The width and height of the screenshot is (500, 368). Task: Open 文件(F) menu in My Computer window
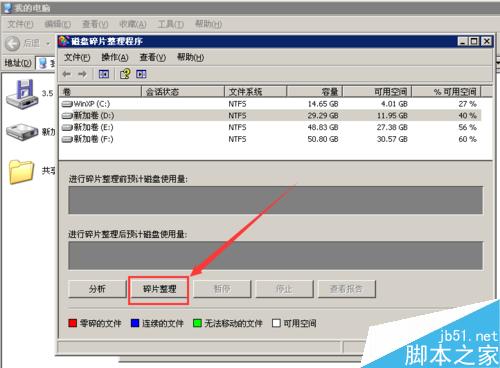pos(20,24)
